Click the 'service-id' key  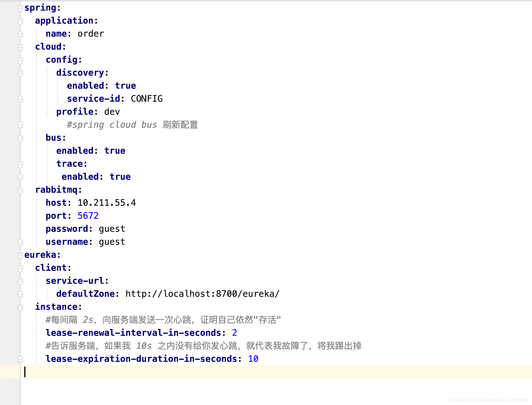[93, 99]
